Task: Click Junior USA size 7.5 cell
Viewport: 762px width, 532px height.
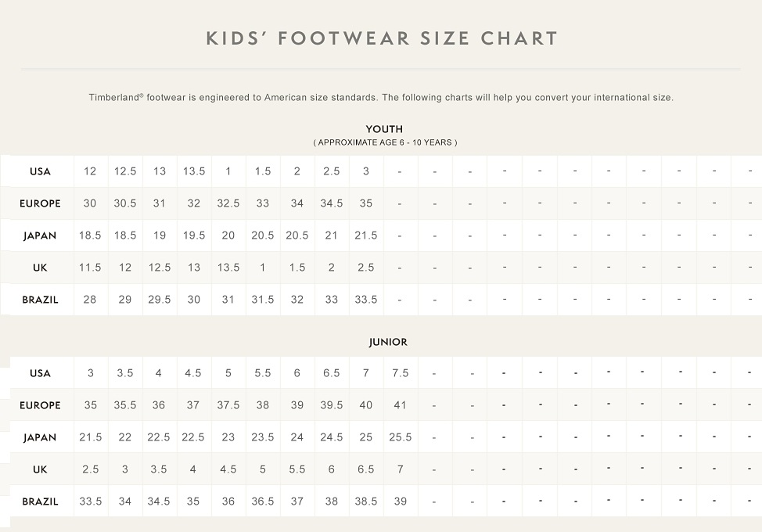Action: [x=401, y=373]
